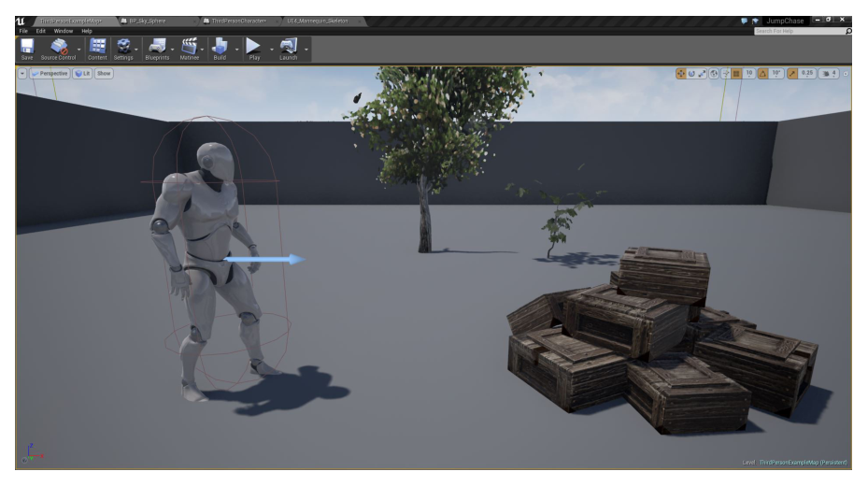
Task: Click the Unreal Engine logo icon
Action: point(21,21)
